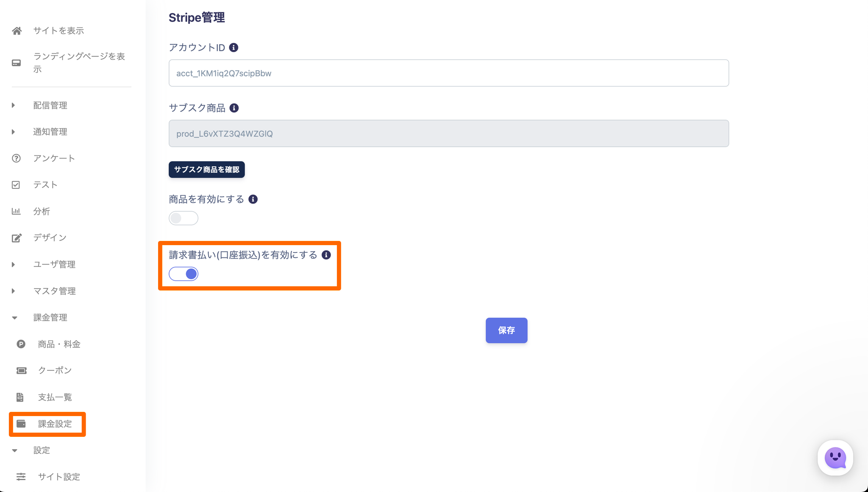868x492 pixels.
Task: Disable the 請求書払い(口座振込) toggle
Action: pos(183,274)
